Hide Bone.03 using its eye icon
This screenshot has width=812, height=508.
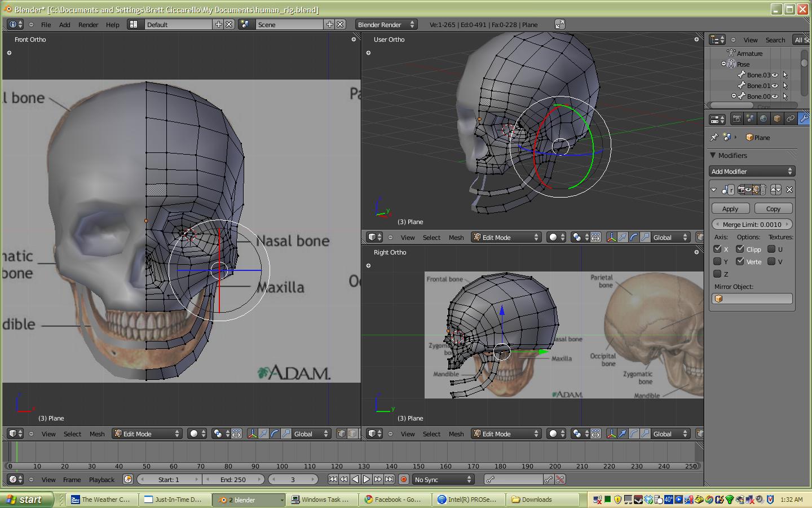coord(775,75)
